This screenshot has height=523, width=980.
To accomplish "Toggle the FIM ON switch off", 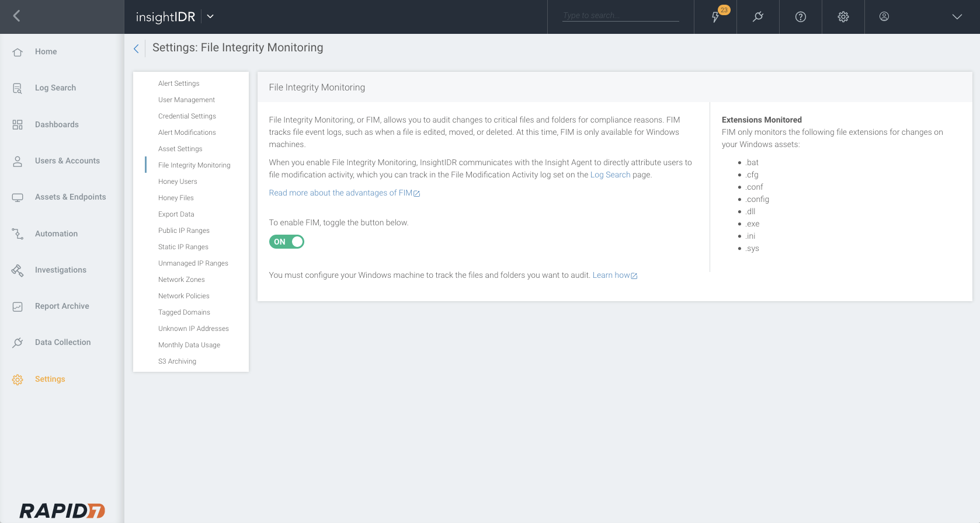I will 287,242.
